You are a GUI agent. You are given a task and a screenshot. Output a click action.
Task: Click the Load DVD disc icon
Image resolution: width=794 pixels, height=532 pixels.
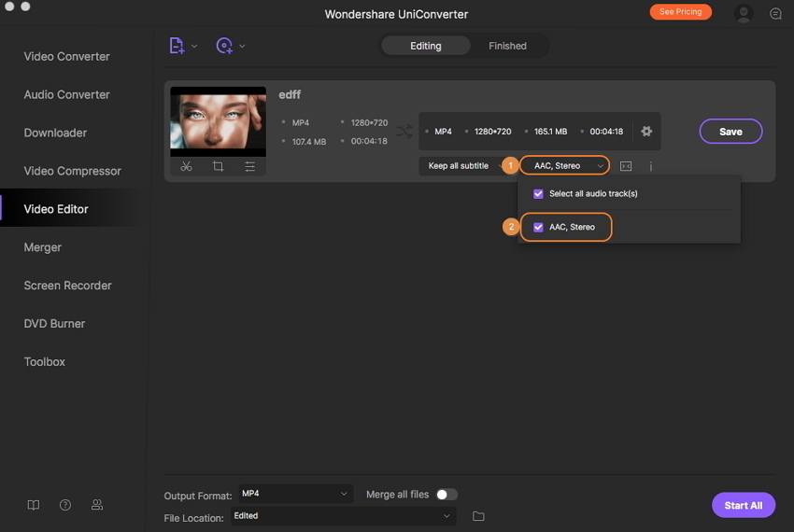point(224,46)
